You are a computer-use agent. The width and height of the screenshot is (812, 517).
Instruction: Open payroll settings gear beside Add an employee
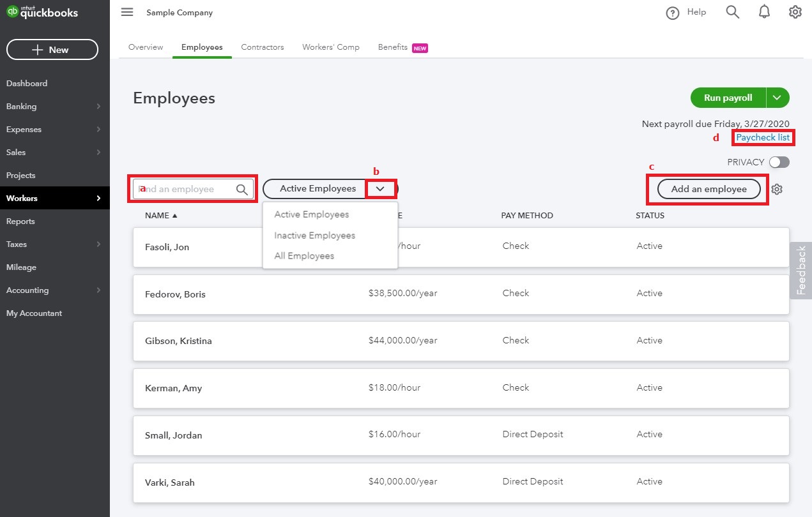(x=777, y=189)
